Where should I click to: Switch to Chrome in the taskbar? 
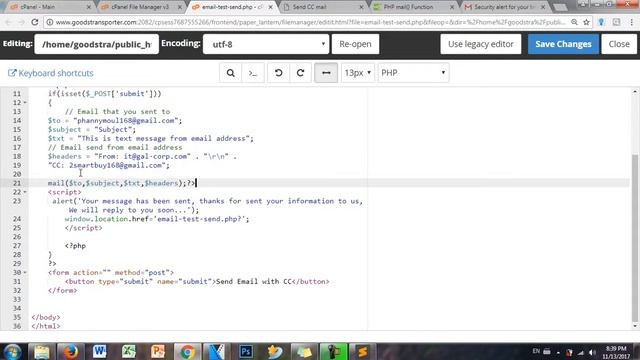pos(187,351)
